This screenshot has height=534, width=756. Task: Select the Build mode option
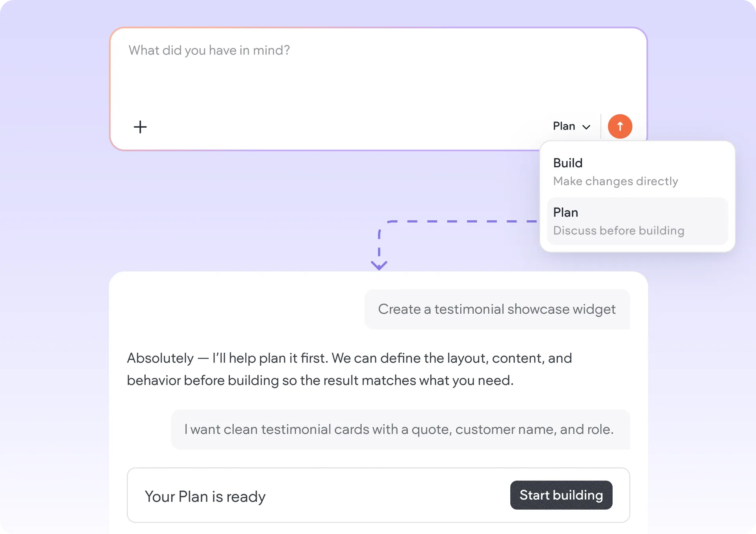pyautogui.click(x=637, y=172)
